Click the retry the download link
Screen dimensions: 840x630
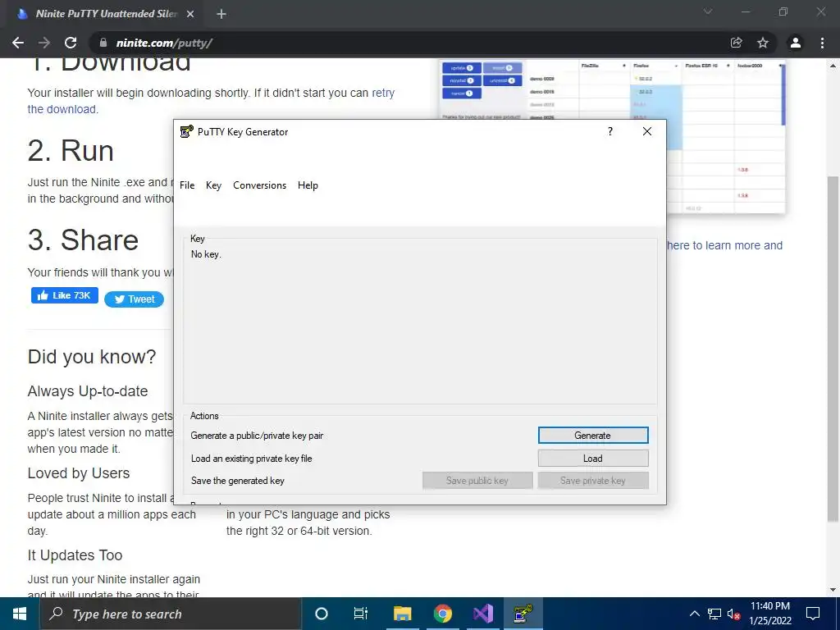coord(211,101)
